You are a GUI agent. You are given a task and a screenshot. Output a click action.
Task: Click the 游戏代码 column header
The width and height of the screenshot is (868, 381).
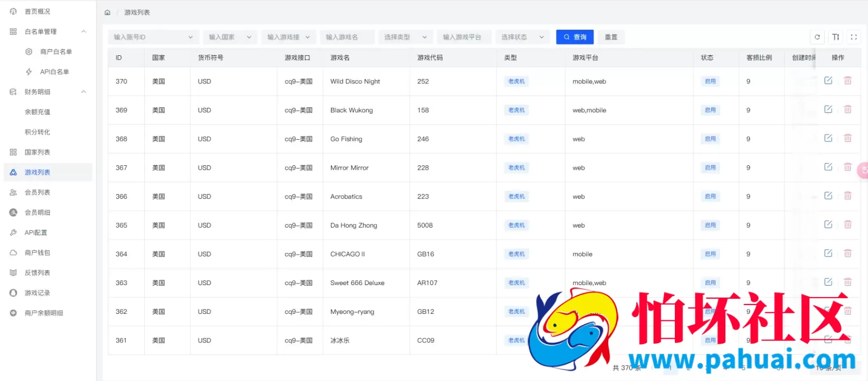430,57
